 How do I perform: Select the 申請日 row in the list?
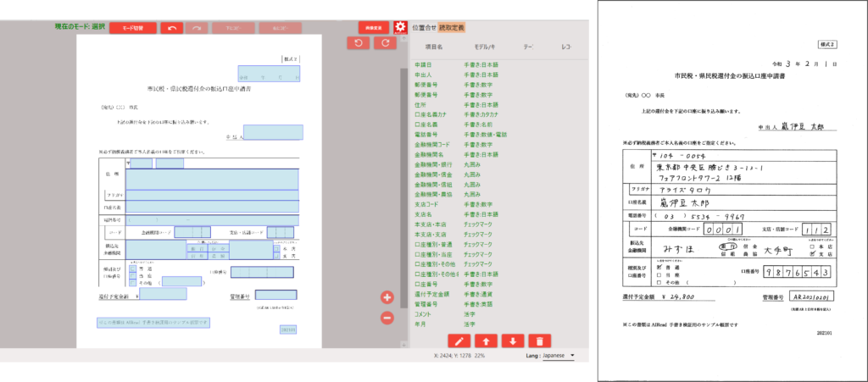(x=423, y=64)
